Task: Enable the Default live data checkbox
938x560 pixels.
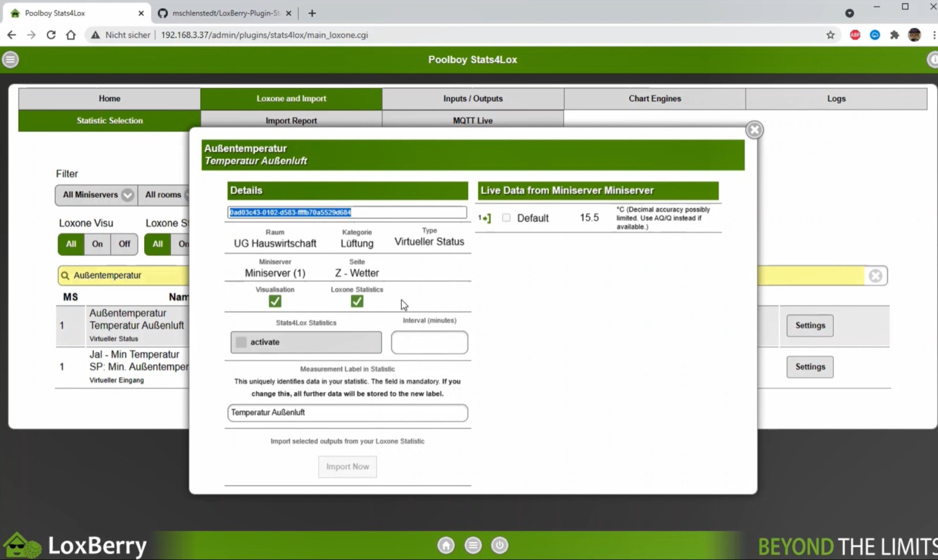Action: coord(506,218)
